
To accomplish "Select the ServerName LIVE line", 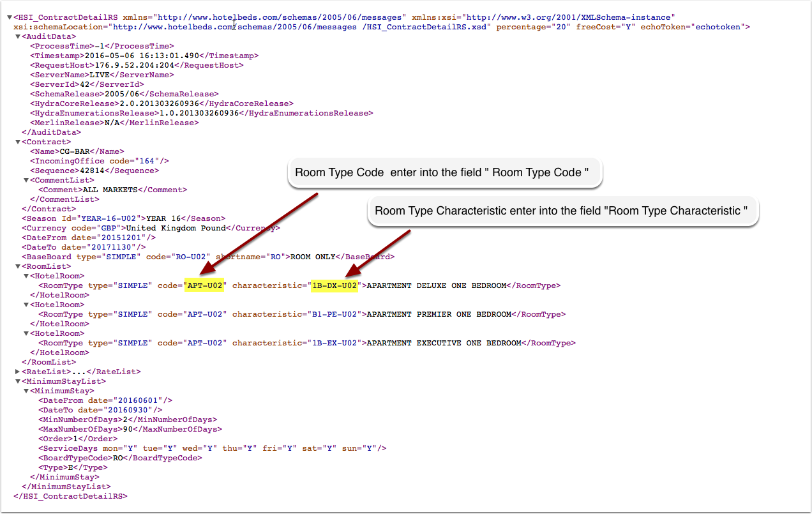I will coord(101,75).
